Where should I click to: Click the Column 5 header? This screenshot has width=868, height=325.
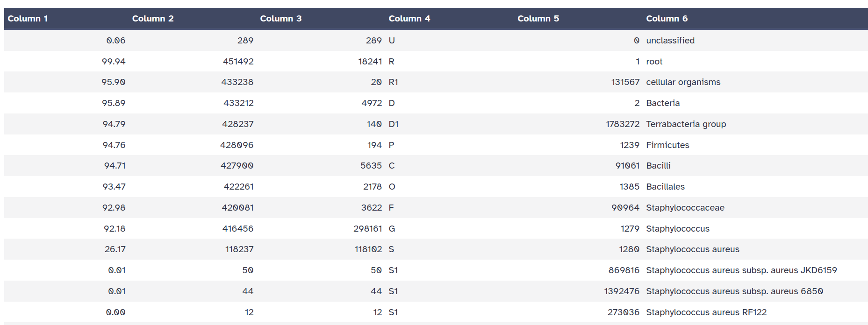[x=538, y=19]
